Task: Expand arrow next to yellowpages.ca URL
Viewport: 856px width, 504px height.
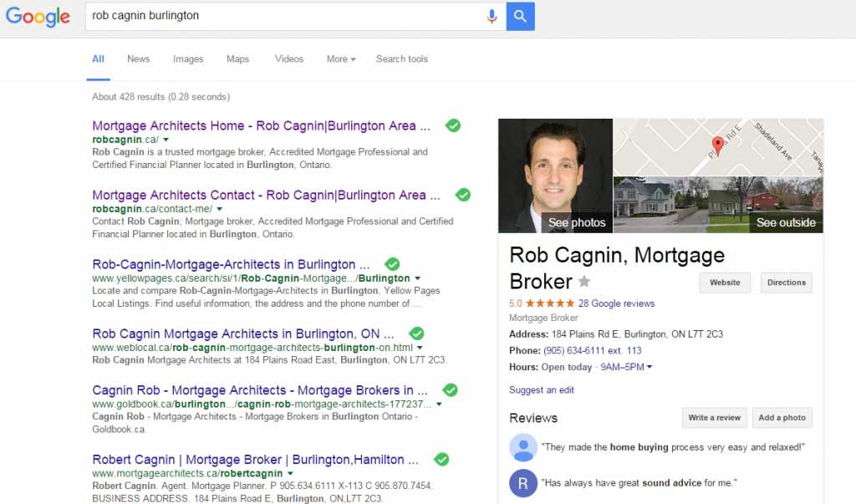Action: (x=418, y=278)
